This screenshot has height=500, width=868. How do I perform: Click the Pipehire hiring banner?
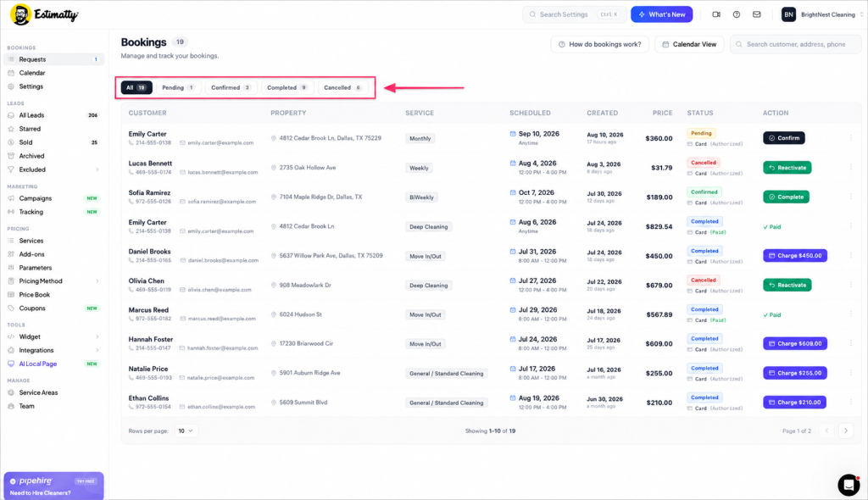pyautogui.click(x=53, y=486)
